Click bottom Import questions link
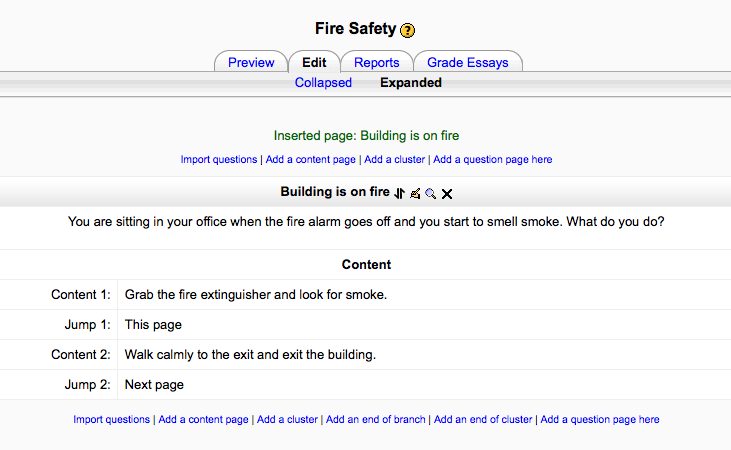This screenshot has width=731, height=450. [111, 419]
